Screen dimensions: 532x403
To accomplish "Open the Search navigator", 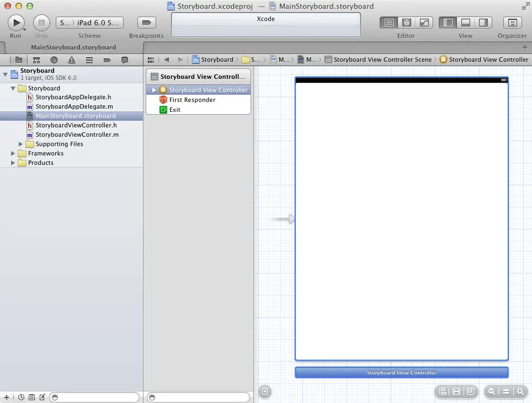I will pos(54,60).
